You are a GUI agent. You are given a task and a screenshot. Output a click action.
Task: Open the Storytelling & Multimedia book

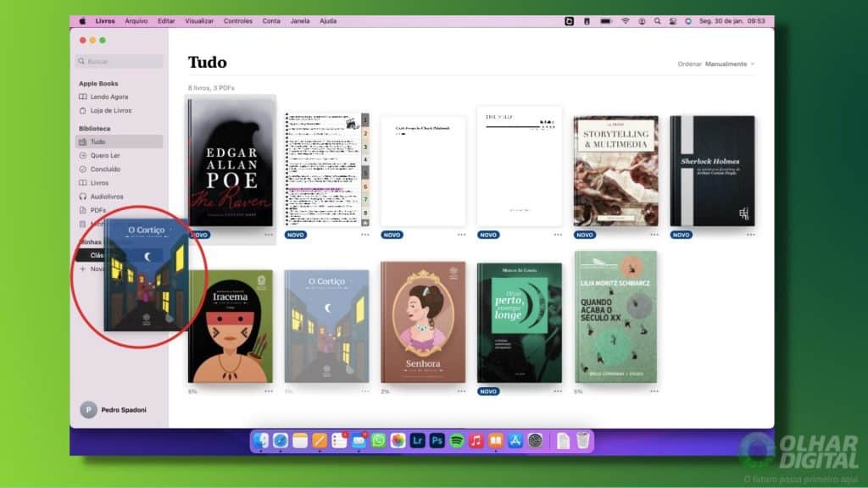point(615,171)
